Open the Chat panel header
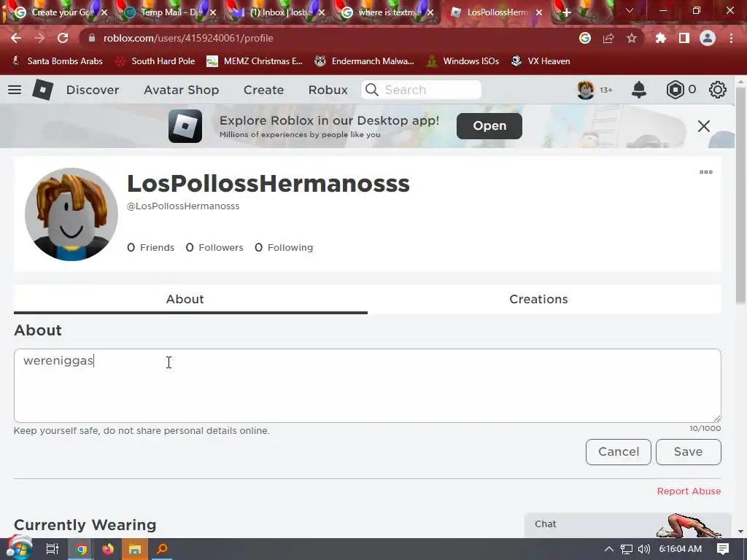Screen dimensions: 747x560 tap(627, 524)
